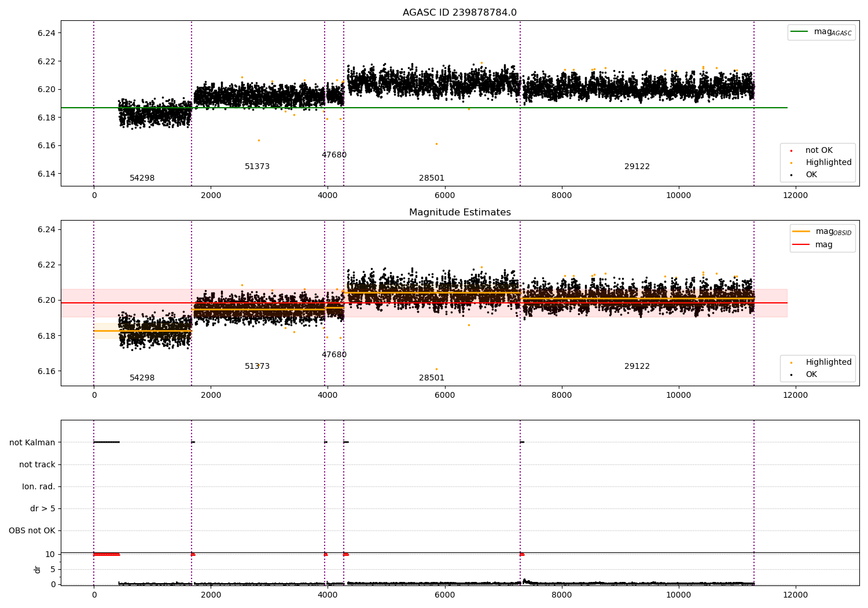Click obsid label 54298 in Magnitude Estimates panel
The image size is (868, 608).
coord(142,378)
